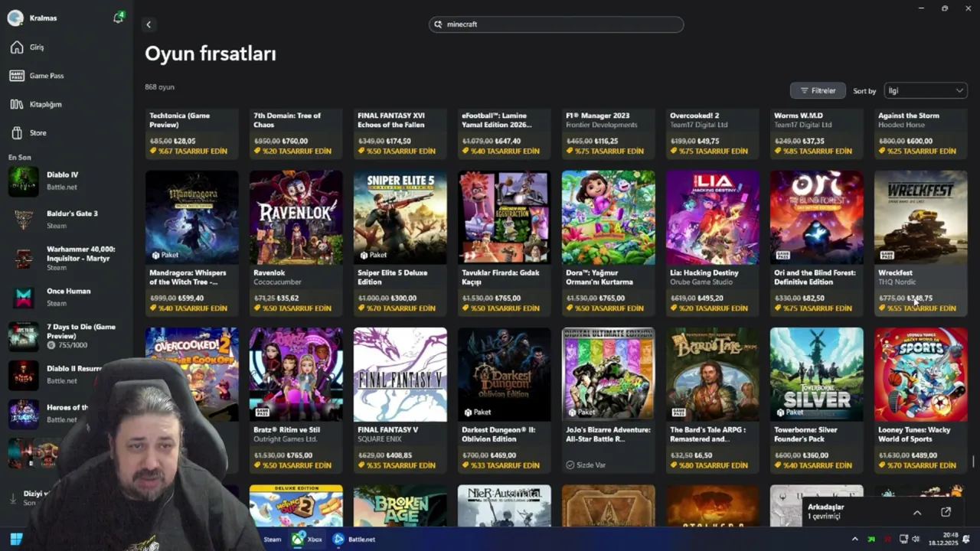Open Bratz Ritim ve Stil cover
Screen dimensions: 980x551
coord(296,374)
